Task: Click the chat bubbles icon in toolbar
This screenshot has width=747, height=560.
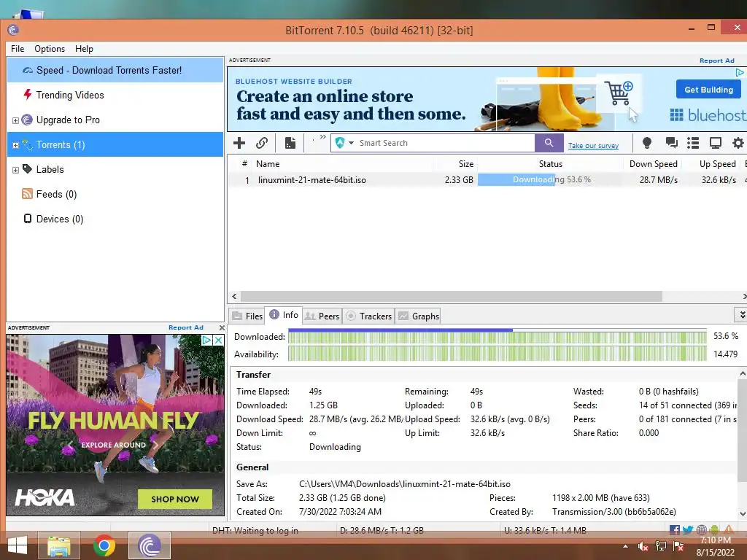Action: (671, 143)
